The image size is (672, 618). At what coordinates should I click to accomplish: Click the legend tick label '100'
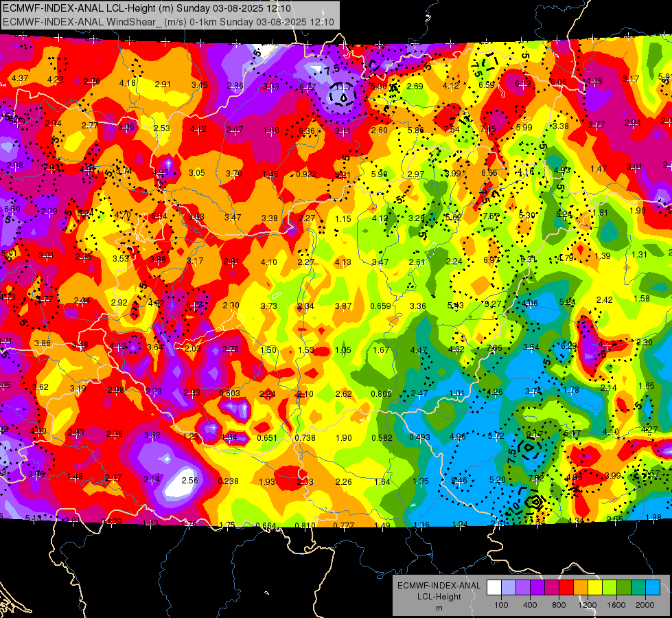pos(501,605)
